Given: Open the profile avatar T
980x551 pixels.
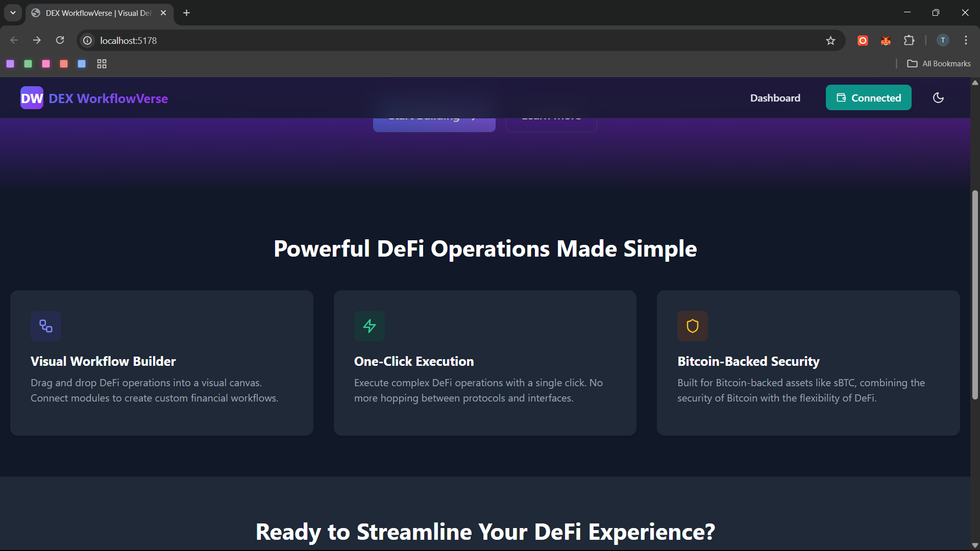Looking at the screenshot, I should point(943,40).
